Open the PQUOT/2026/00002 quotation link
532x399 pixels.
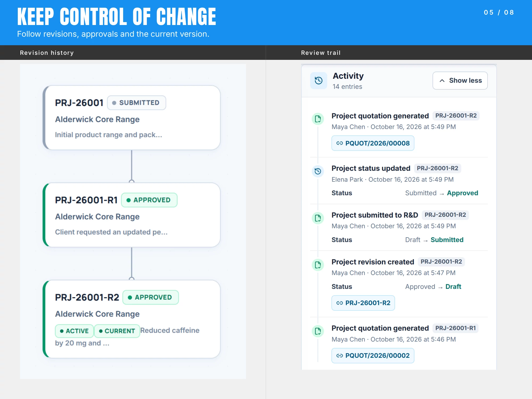[373, 355]
